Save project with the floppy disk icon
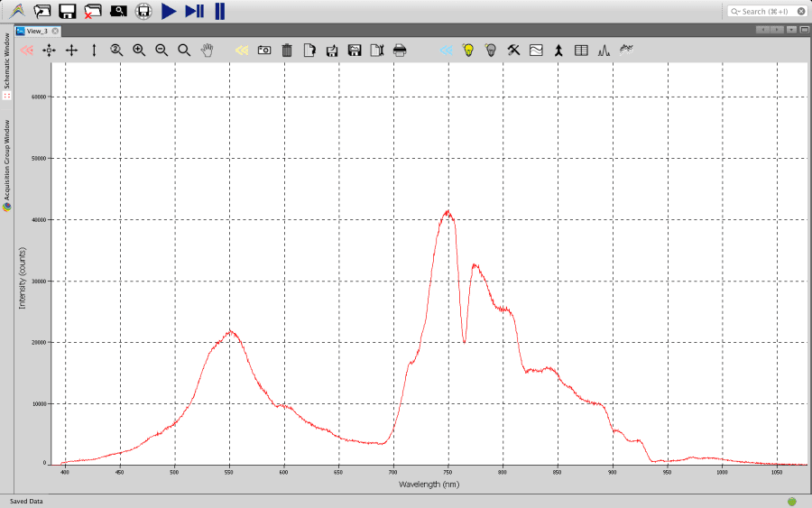The image size is (812, 508). pos(68,11)
